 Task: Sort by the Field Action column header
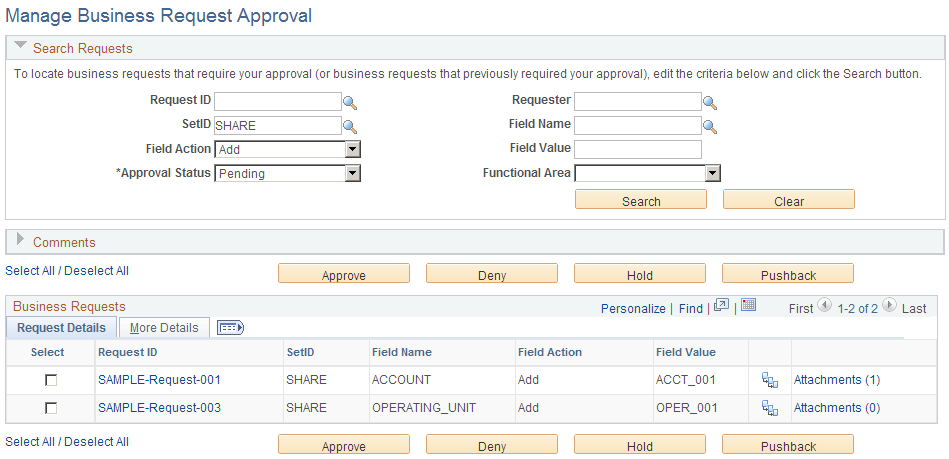[550, 352]
